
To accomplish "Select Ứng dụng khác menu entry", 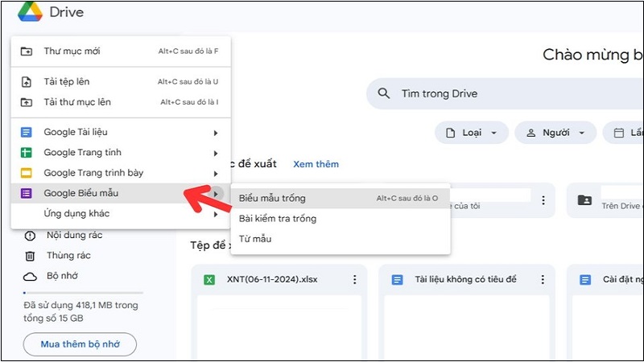I will tap(121, 213).
